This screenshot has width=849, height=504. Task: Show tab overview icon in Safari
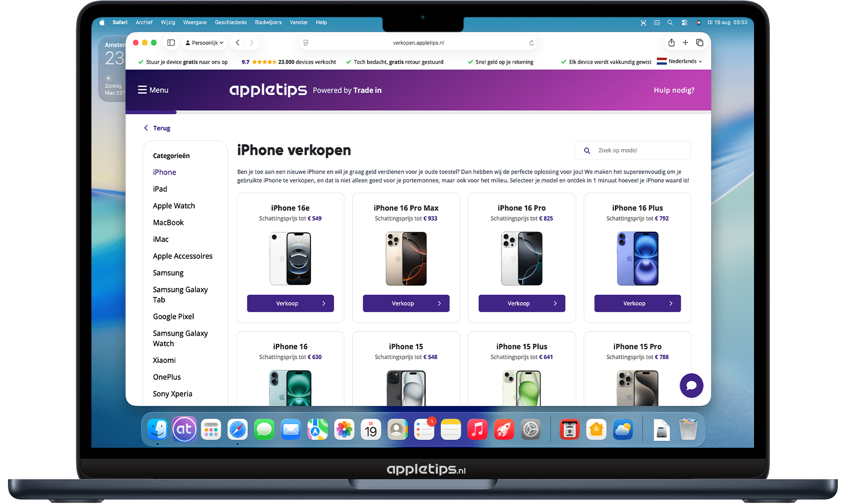pyautogui.click(x=700, y=42)
